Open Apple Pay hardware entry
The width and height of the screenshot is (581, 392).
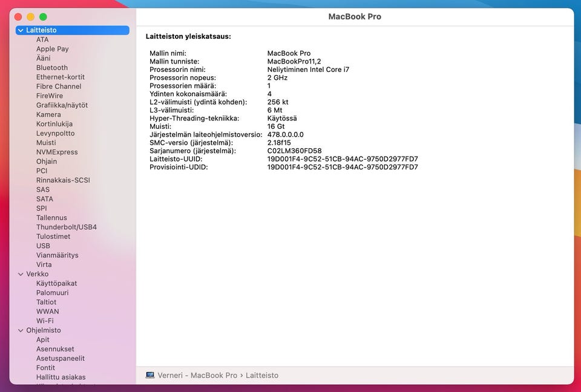pyautogui.click(x=52, y=49)
